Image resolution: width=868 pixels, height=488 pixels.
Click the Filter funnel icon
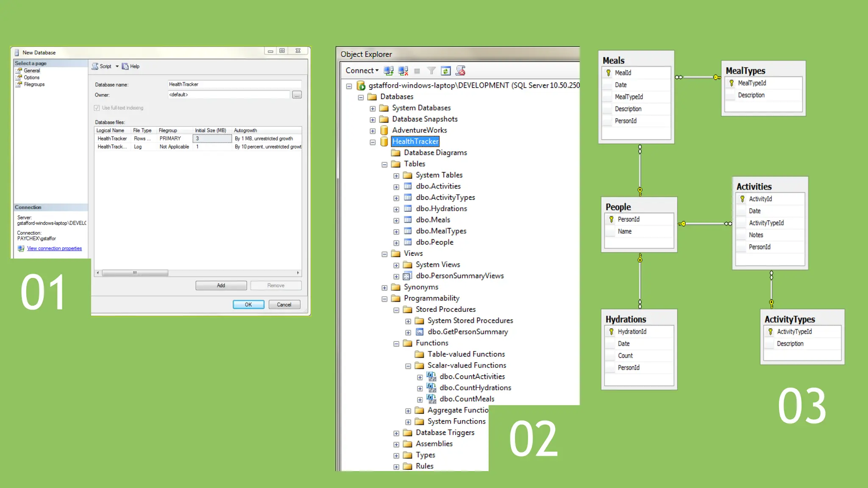(431, 71)
